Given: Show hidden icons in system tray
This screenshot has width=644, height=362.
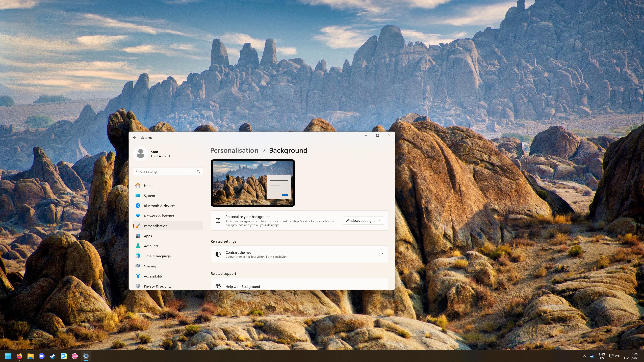Looking at the screenshot, I should coord(584,356).
